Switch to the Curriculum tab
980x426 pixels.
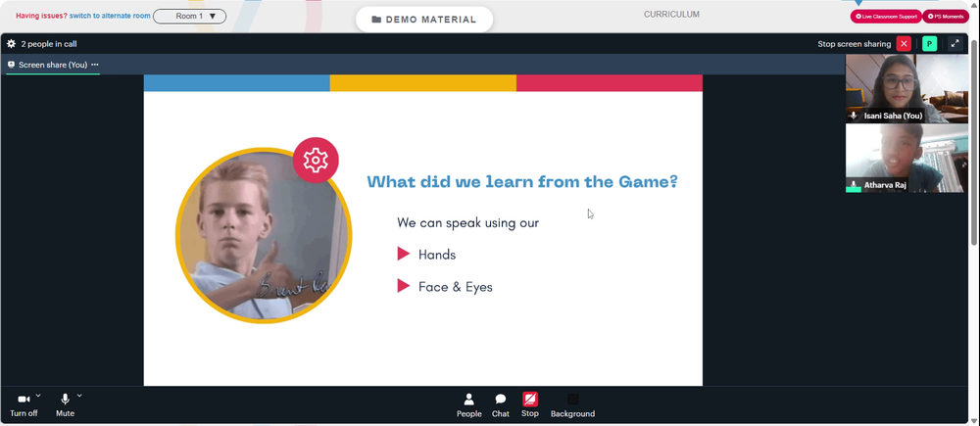(672, 15)
